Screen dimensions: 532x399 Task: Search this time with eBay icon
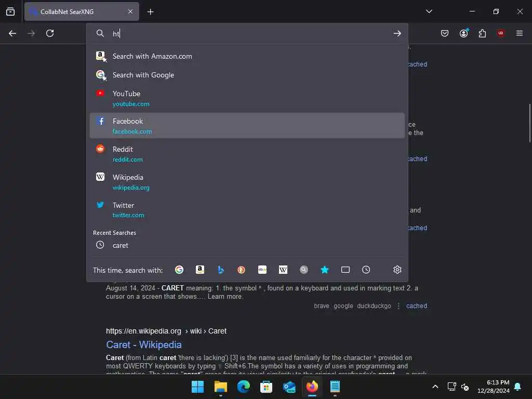click(x=262, y=270)
